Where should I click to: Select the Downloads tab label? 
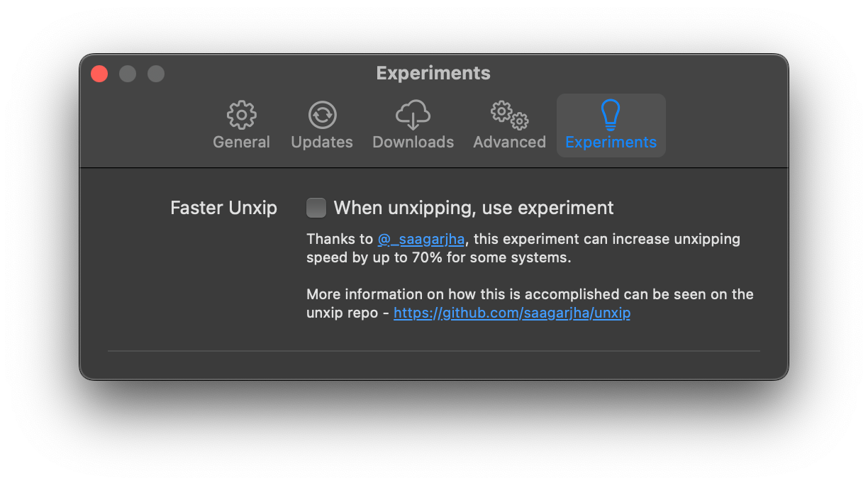click(x=413, y=142)
